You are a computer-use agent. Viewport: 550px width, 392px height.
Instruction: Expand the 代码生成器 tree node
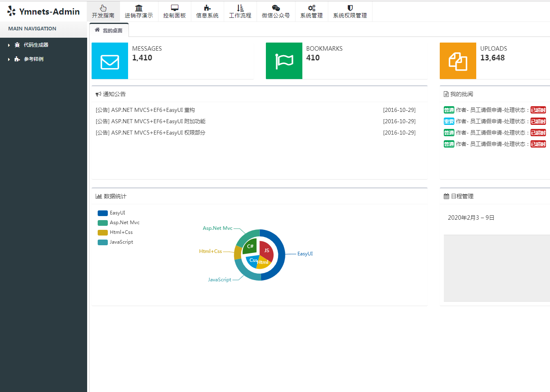(9, 45)
